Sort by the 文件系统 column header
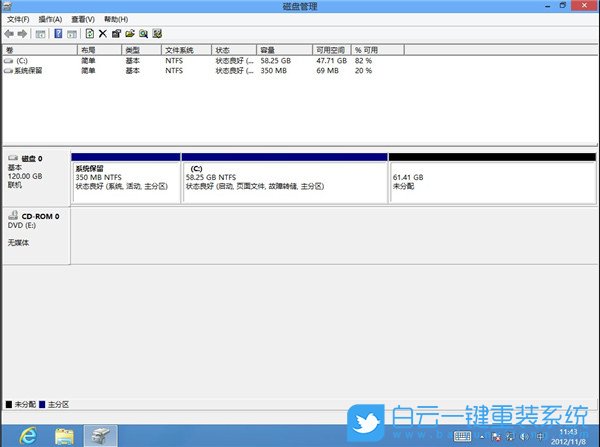The image size is (600, 447). [x=179, y=50]
